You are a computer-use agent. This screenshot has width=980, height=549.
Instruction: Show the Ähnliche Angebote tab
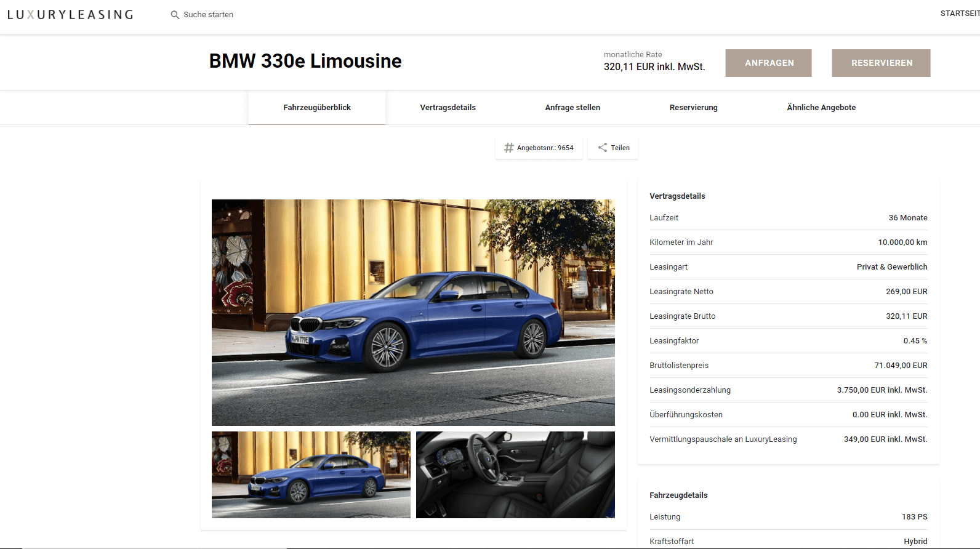[x=821, y=108]
